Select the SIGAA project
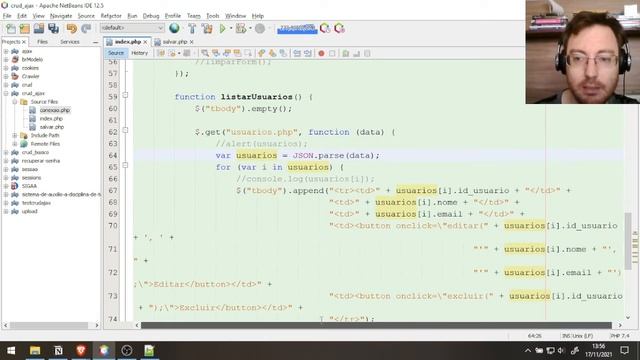The width and height of the screenshot is (640, 360). coord(29,186)
